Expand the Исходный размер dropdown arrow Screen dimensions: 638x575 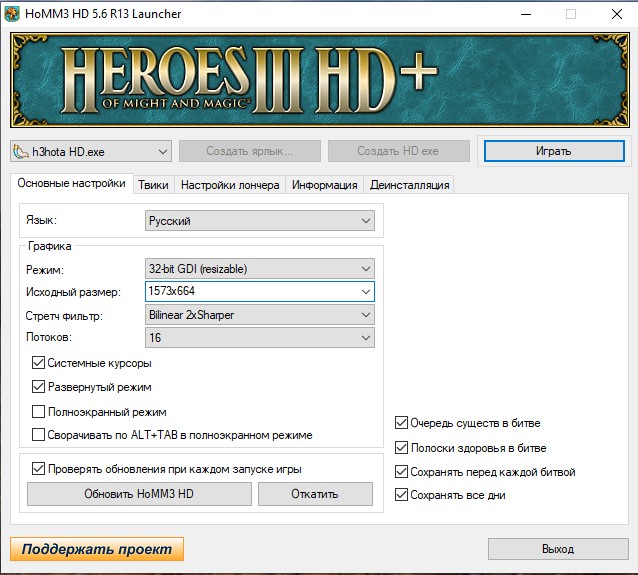pos(366,291)
